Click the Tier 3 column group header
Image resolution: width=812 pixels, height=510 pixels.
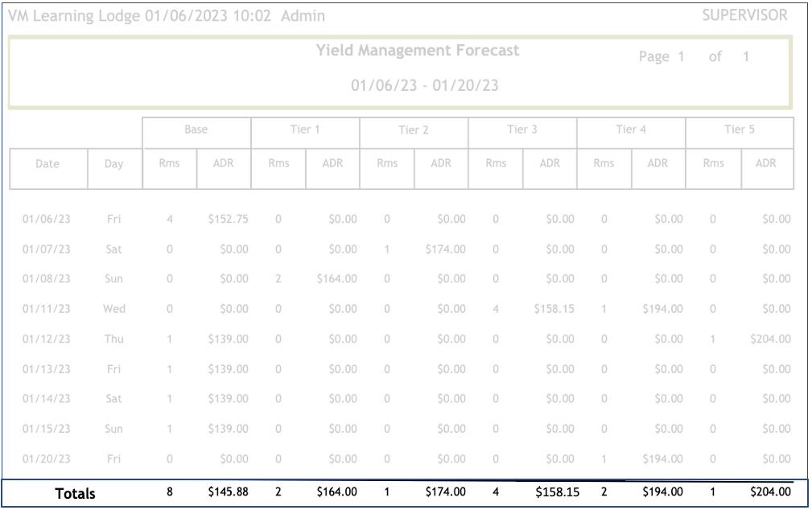tap(521, 130)
